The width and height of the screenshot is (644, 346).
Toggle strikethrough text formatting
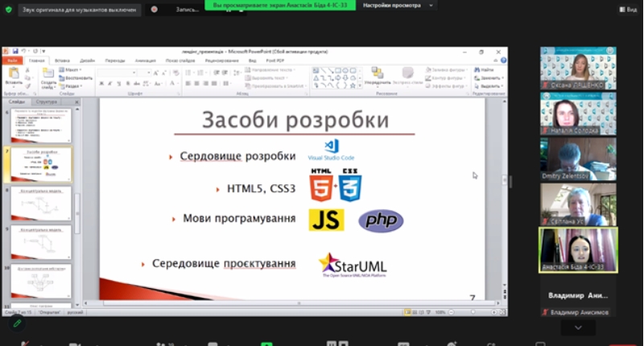[137, 84]
